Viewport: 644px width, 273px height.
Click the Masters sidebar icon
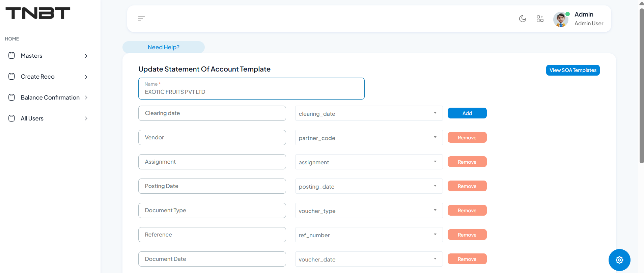point(11,56)
